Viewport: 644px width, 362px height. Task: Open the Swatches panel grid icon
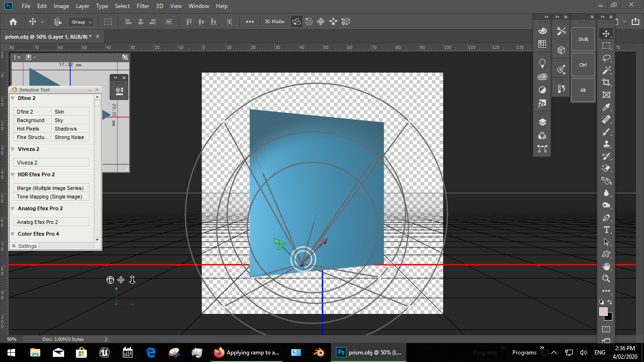point(542,44)
